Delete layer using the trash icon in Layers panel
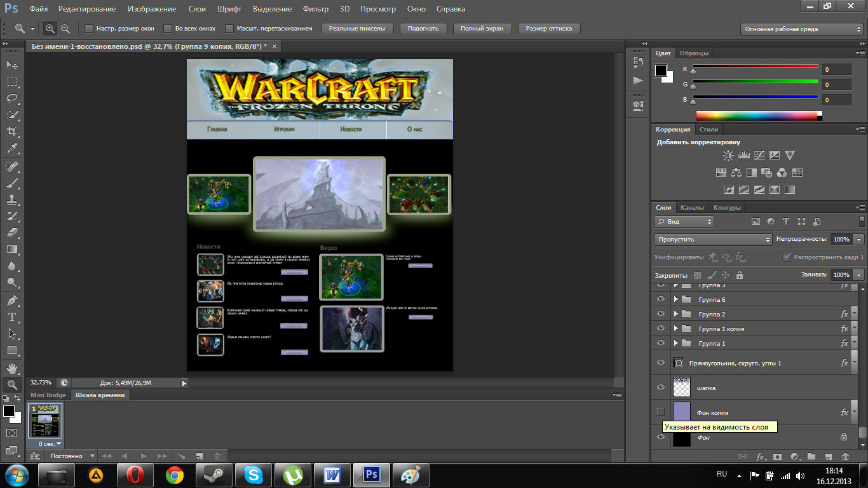868x488 pixels. click(x=845, y=456)
